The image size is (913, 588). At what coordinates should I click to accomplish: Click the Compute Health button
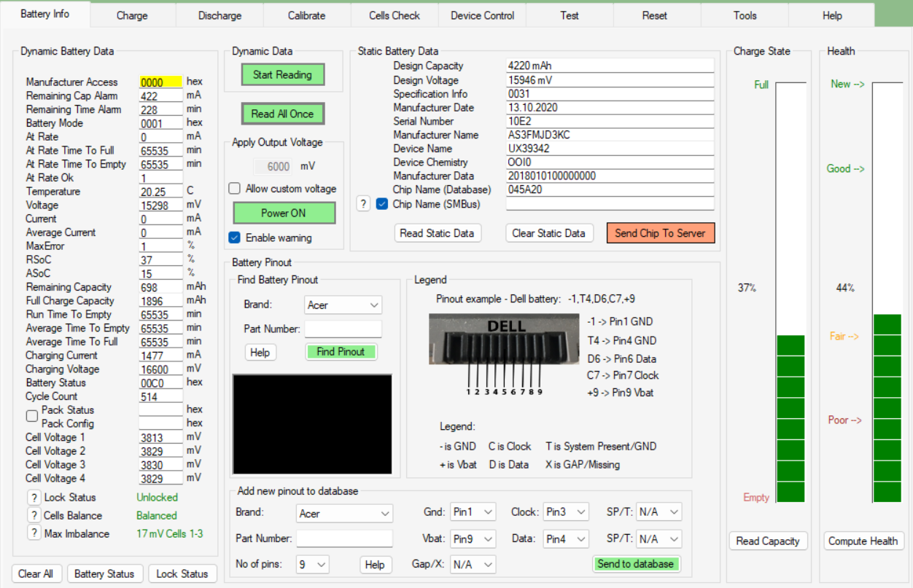(863, 541)
